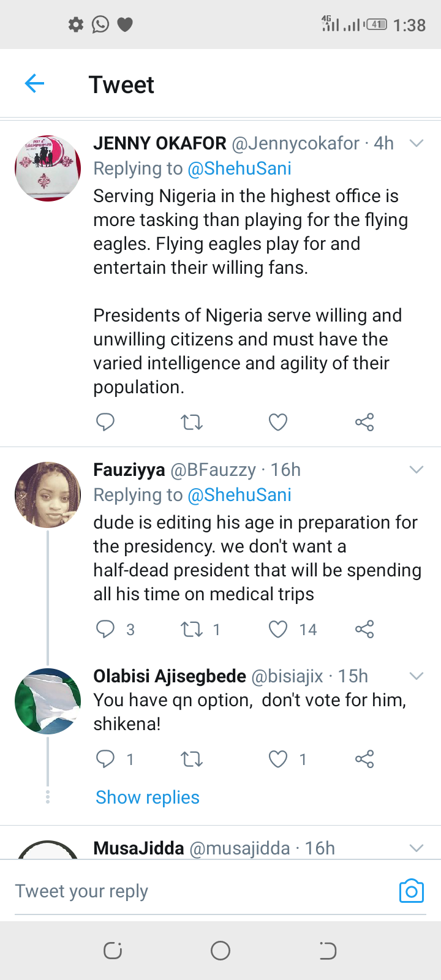Open options chevron on Fauziyya's tweet
This screenshot has width=441, height=980.
click(417, 470)
